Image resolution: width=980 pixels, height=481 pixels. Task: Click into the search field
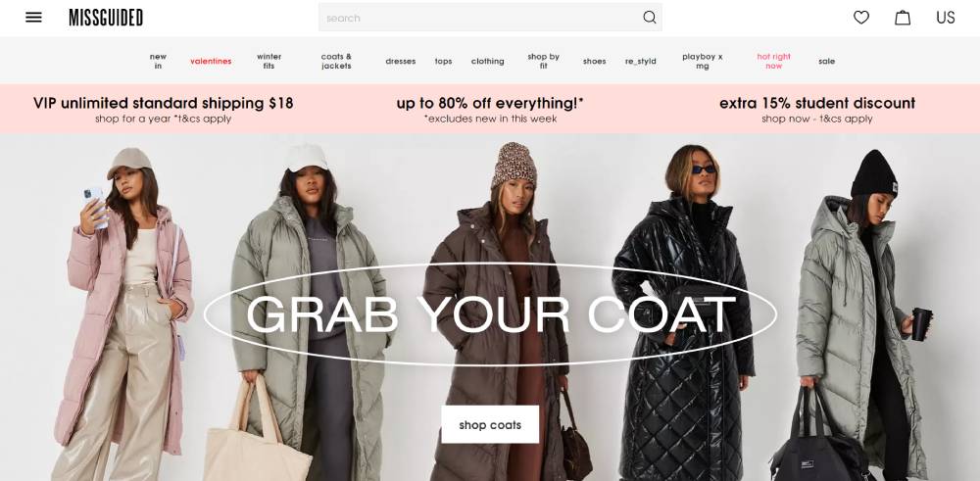point(481,18)
